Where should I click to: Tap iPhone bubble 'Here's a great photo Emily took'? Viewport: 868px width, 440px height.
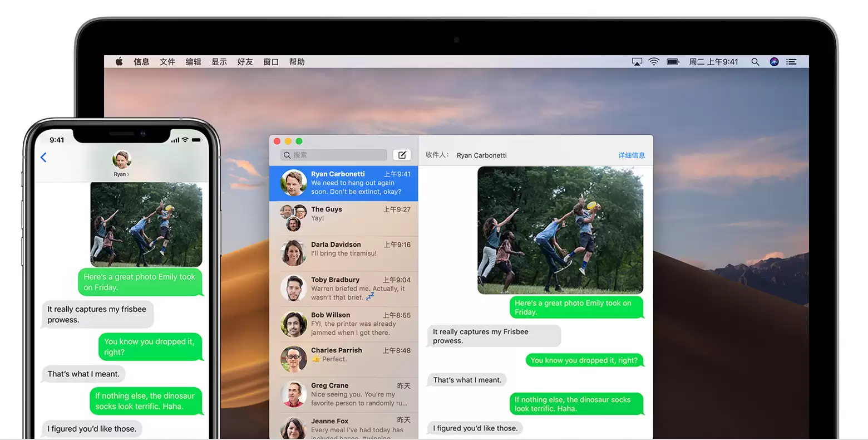coord(140,282)
